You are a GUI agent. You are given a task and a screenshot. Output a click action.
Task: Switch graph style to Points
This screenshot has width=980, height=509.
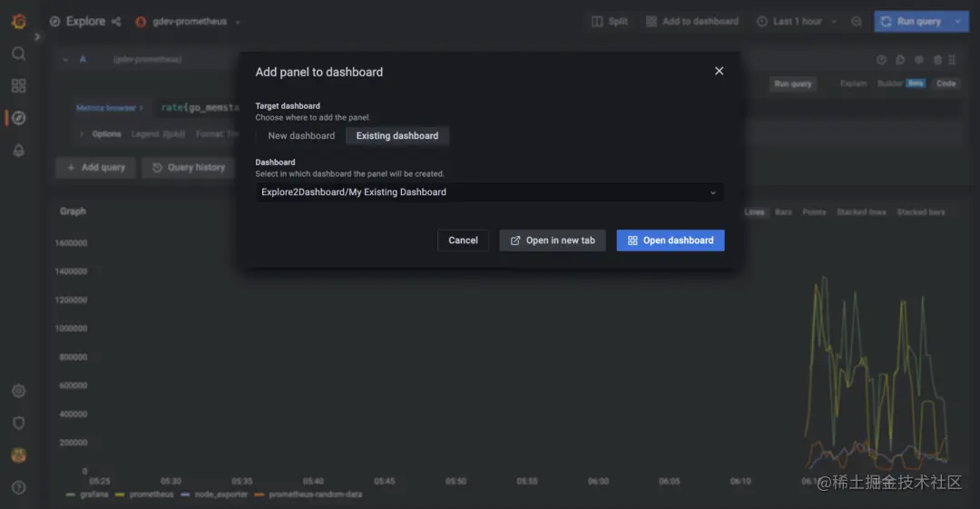pos(814,212)
